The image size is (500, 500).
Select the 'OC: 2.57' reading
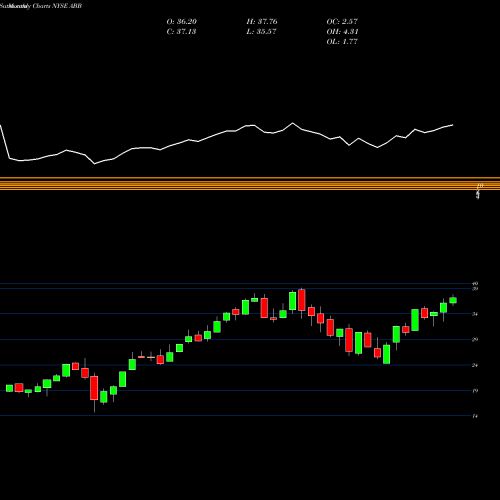(x=342, y=21)
